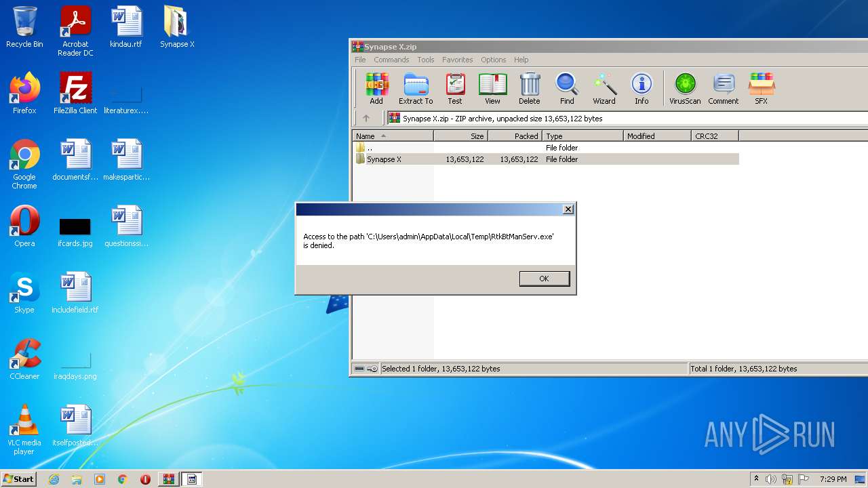Sort by the Type column header
Viewport: 868px width, 488px height.
[x=583, y=136]
